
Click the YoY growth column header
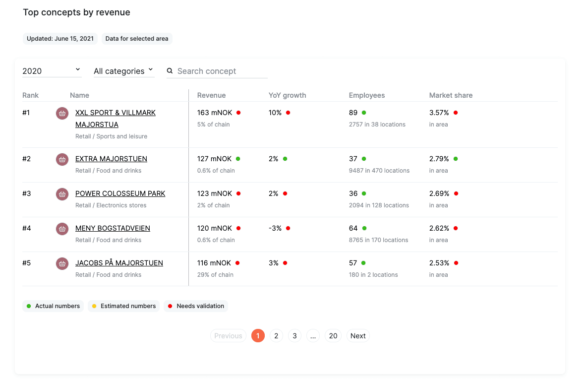click(287, 95)
